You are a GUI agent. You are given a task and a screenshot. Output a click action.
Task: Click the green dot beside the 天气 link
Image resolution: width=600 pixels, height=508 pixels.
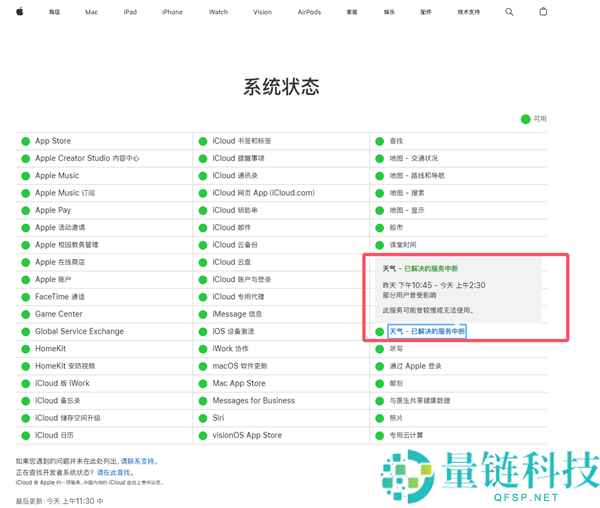[380, 332]
